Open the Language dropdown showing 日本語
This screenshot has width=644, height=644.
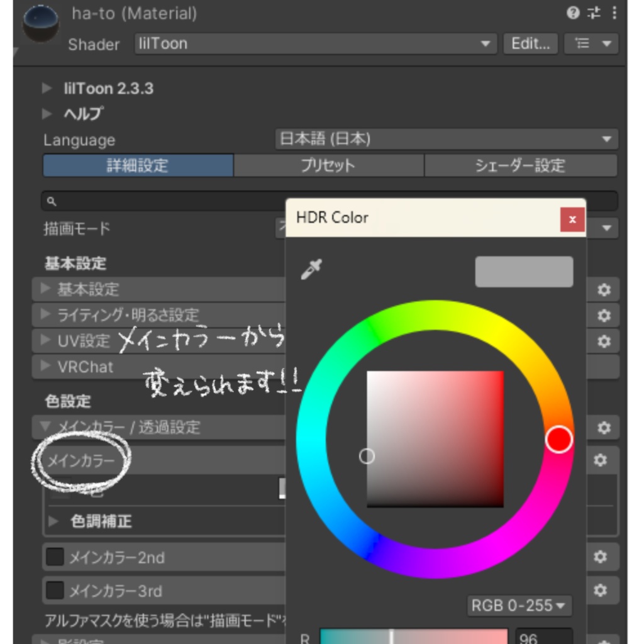[447, 139]
